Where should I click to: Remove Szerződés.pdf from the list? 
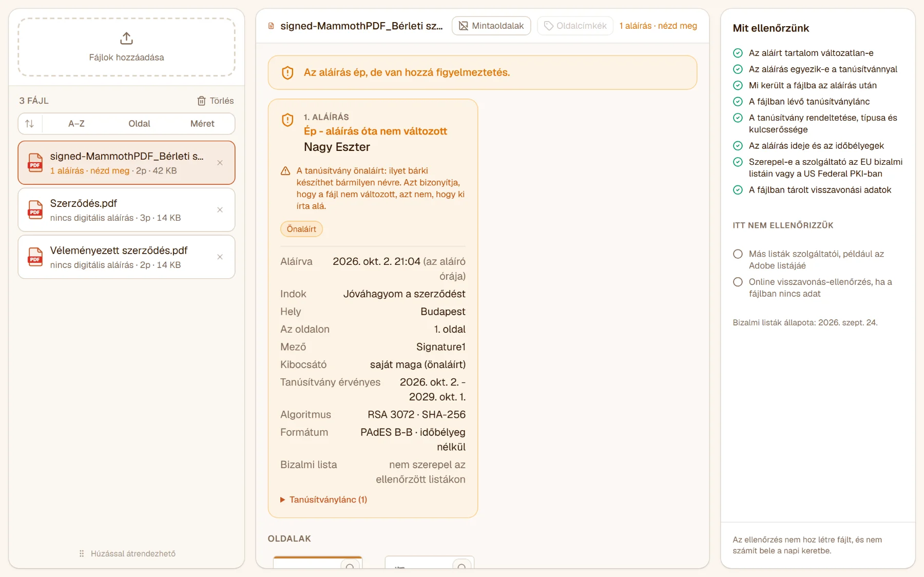220,210
